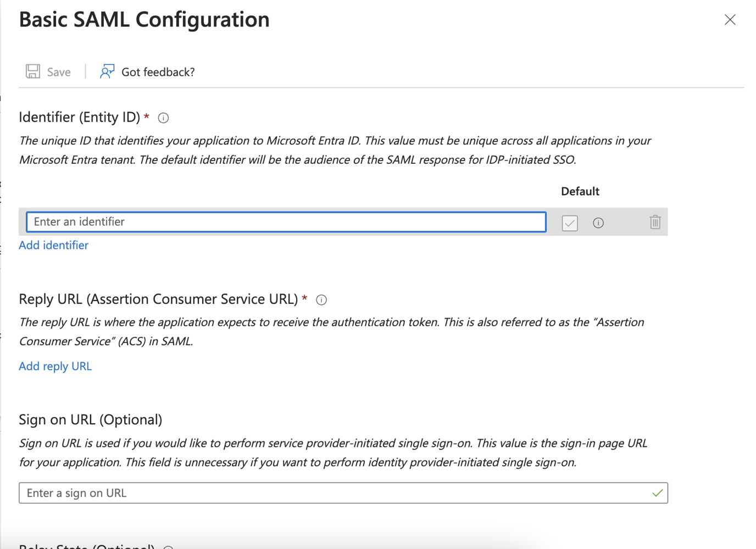Focus the Enter an identifier text field

pyautogui.click(x=286, y=222)
